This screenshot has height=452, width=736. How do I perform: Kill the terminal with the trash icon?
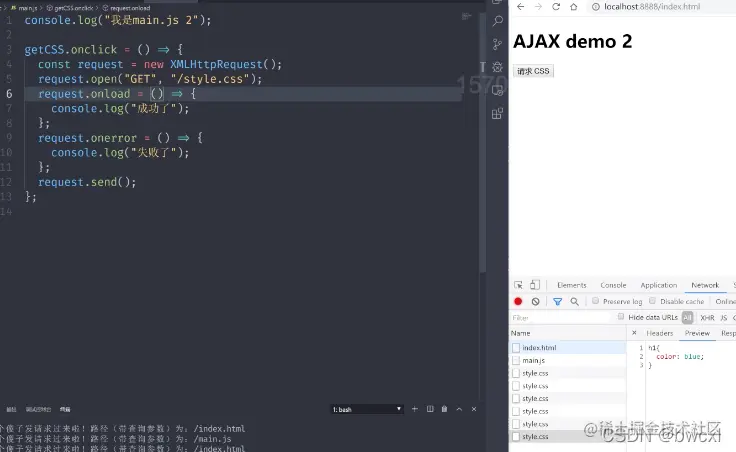coord(444,409)
